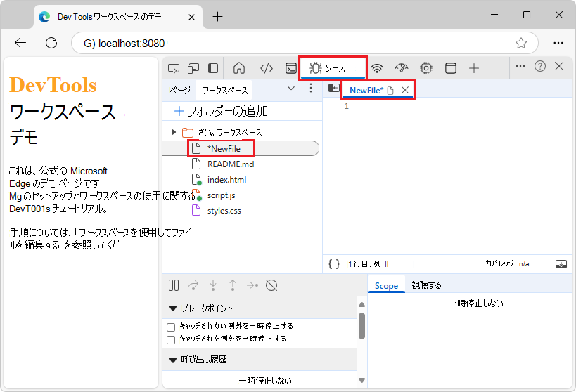Close the DevTools panel
576x392 pixels.
pos(559,67)
